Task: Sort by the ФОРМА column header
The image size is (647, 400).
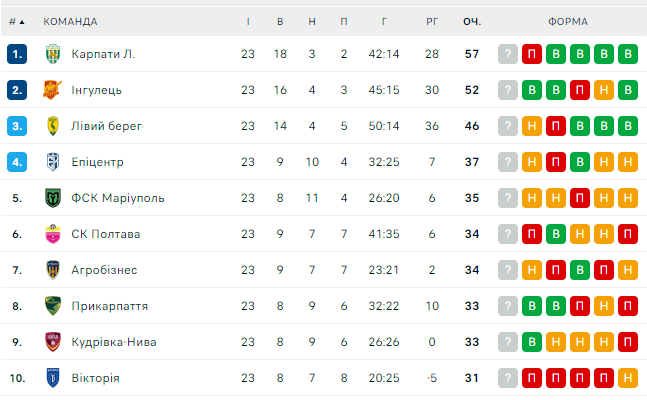Action: point(567,21)
